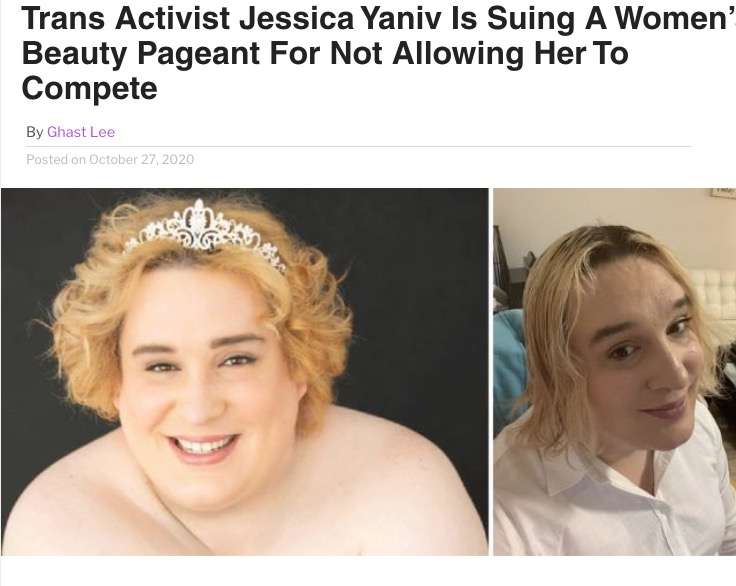Click the year 2020 in post date
The height and width of the screenshot is (586, 736).
point(178,160)
